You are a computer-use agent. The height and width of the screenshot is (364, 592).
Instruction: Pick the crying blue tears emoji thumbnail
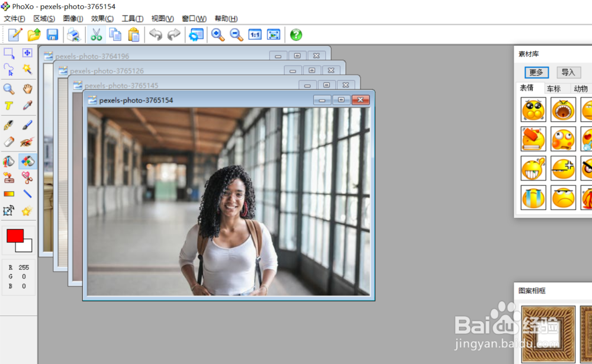pos(533,198)
